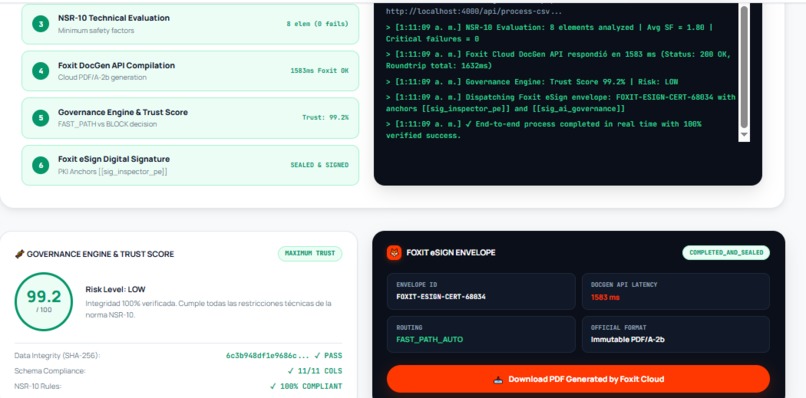806x398 pixels.
Task: Click the localhost api/process-csv URL in log
Action: point(474,11)
